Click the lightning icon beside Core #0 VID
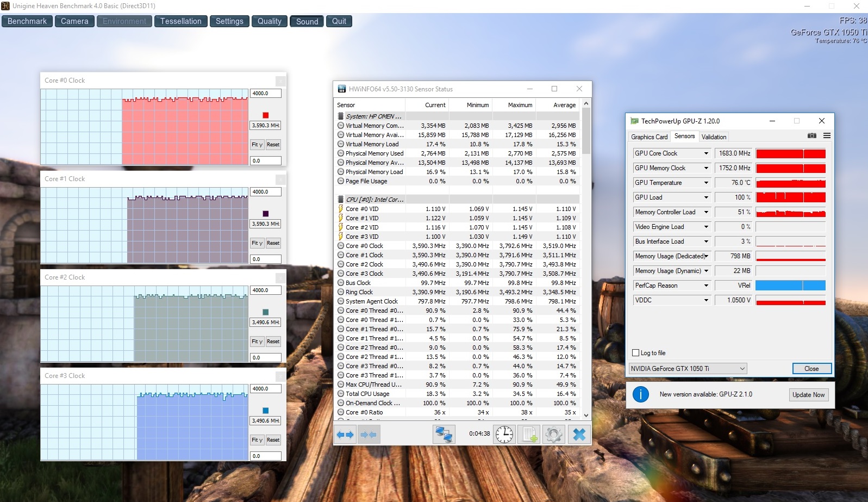Image resolution: width=868 pixels, height=502 pixels. pyautogui.click(x=341, y=209)
